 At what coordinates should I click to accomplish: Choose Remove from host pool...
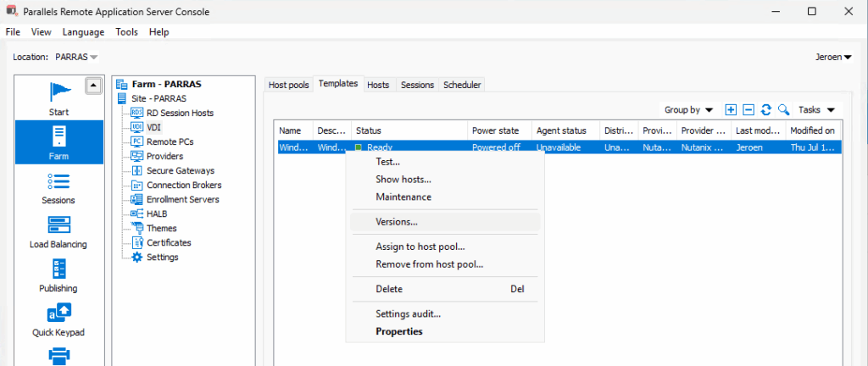tap(445, 264)
